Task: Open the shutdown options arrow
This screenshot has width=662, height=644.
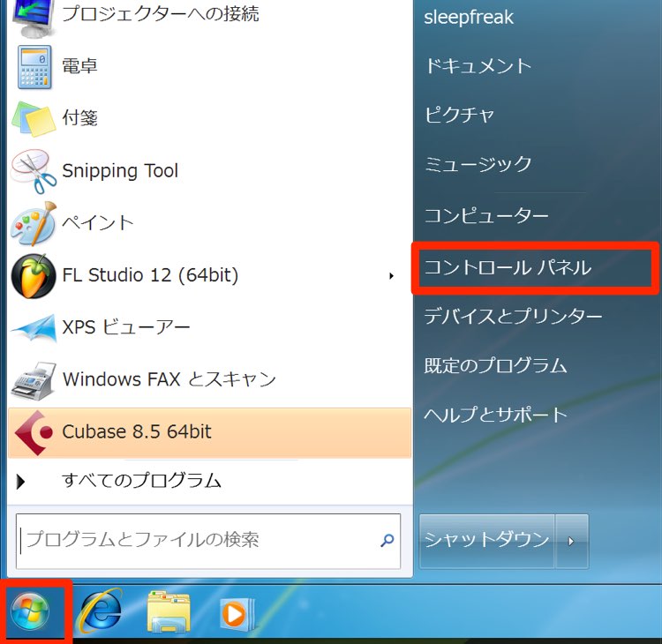Action: click(x=572, y=541)
